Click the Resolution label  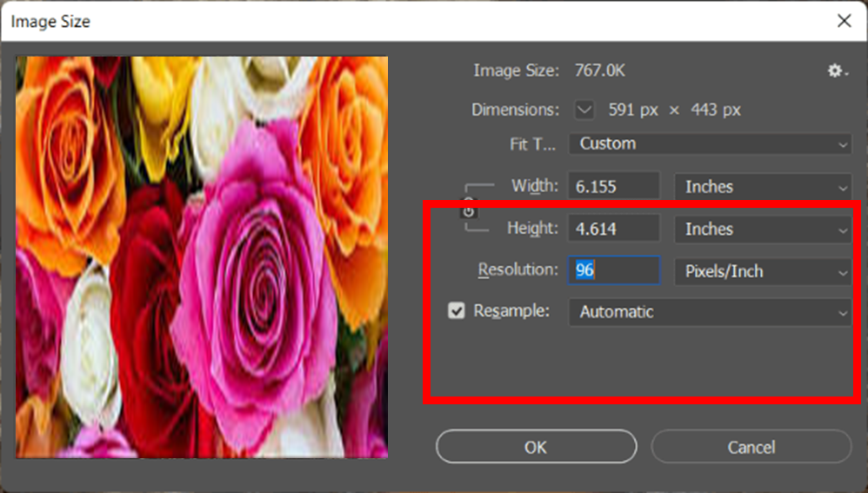click(x=518, y=270)
